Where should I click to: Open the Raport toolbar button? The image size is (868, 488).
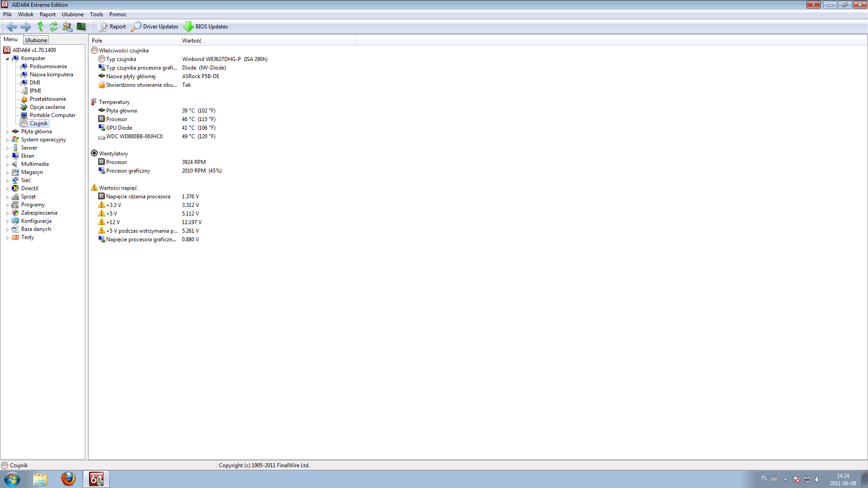click(x=112, y=27)
